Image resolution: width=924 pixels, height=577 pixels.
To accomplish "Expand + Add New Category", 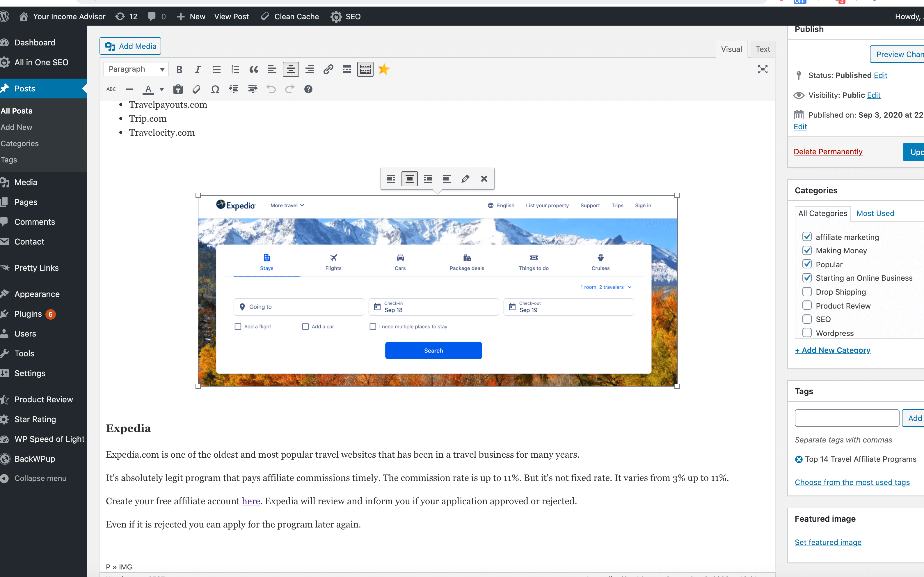I will [x=832, y=350].
